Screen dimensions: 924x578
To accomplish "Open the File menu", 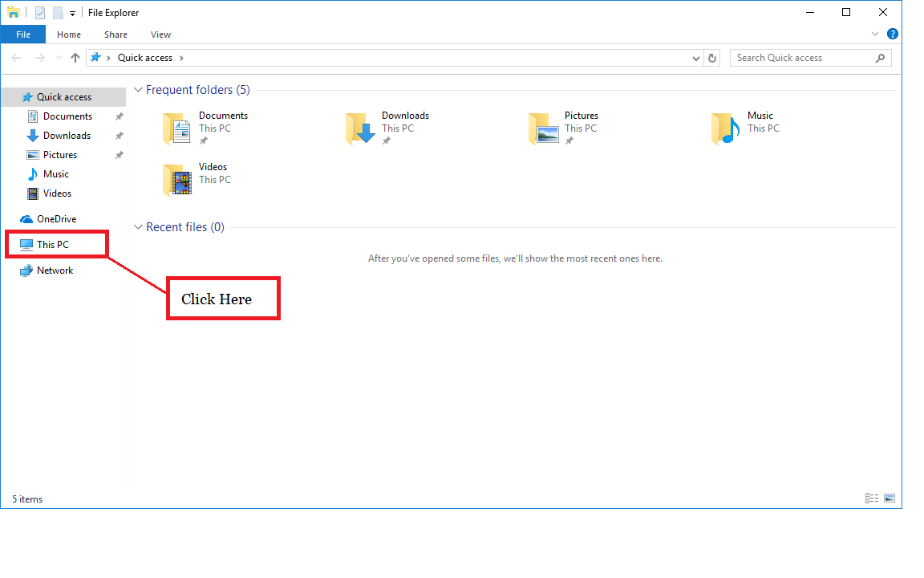I will click(x=23, y=35).
